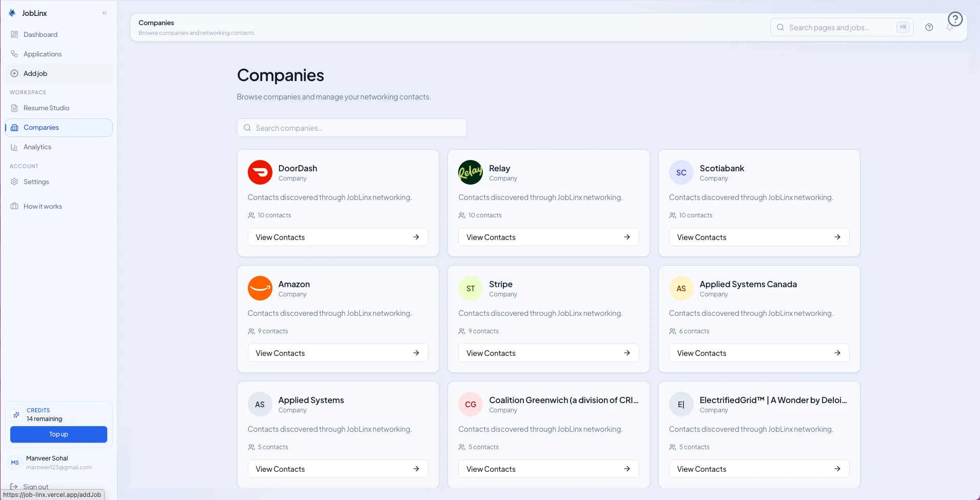This screenshot has height=500, width=980.
Task: Click the MS user avatar
Action: pos(15,463)
